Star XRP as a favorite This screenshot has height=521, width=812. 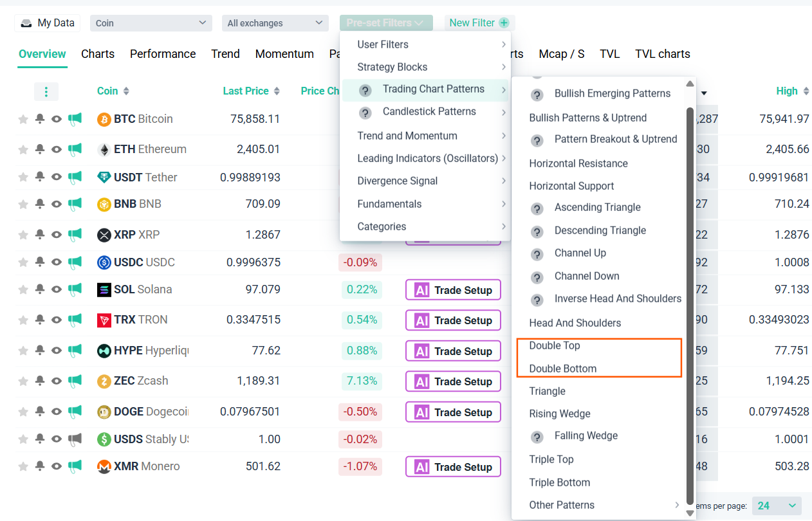(x=23, y=235)
